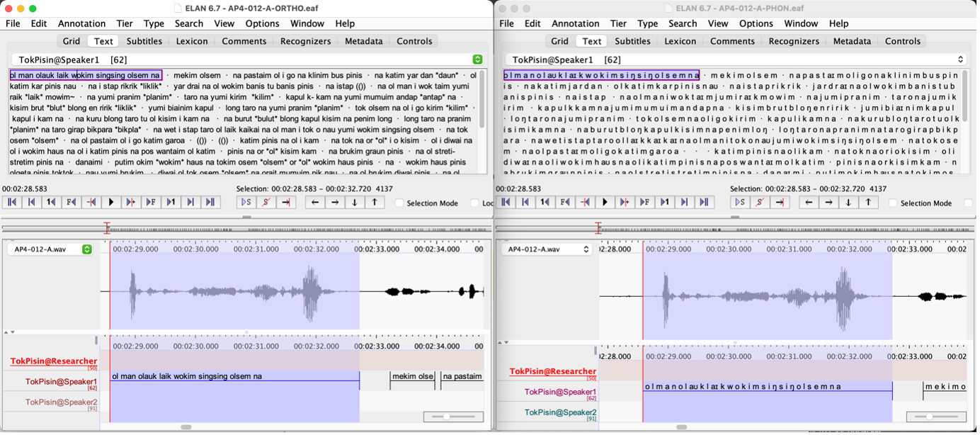
Task: Toggle Loop Mode checkbox in ORTHO window
Action: [475, 203]
